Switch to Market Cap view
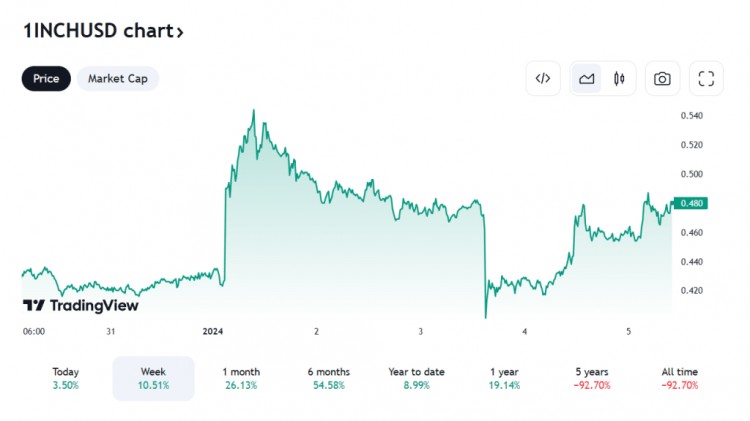Viewport: 750px width, 421px height. point(117,78)
